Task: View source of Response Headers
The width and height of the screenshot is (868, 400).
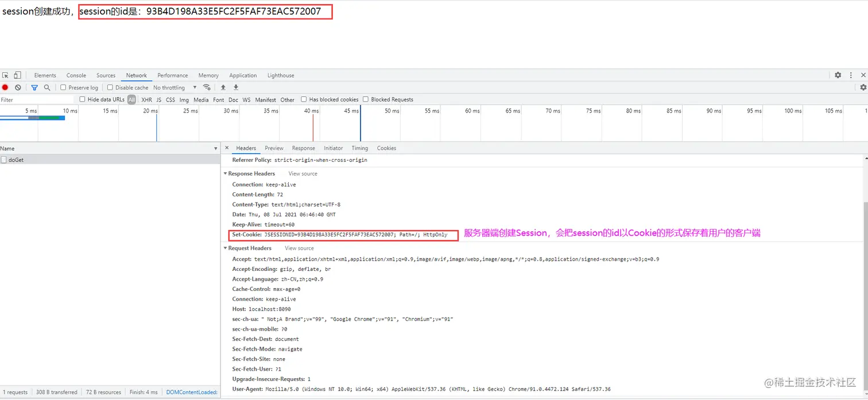Action: click(x=303, y=173)
